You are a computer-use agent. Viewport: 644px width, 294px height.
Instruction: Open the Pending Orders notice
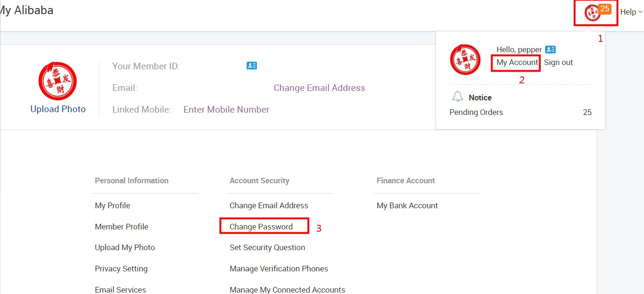[476, 112]
